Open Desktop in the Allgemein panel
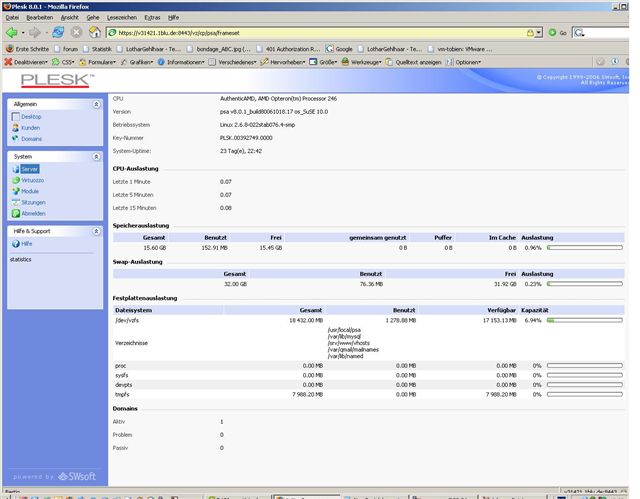The width and height of the screenshot is (640, 499). [x=31, y=117]
